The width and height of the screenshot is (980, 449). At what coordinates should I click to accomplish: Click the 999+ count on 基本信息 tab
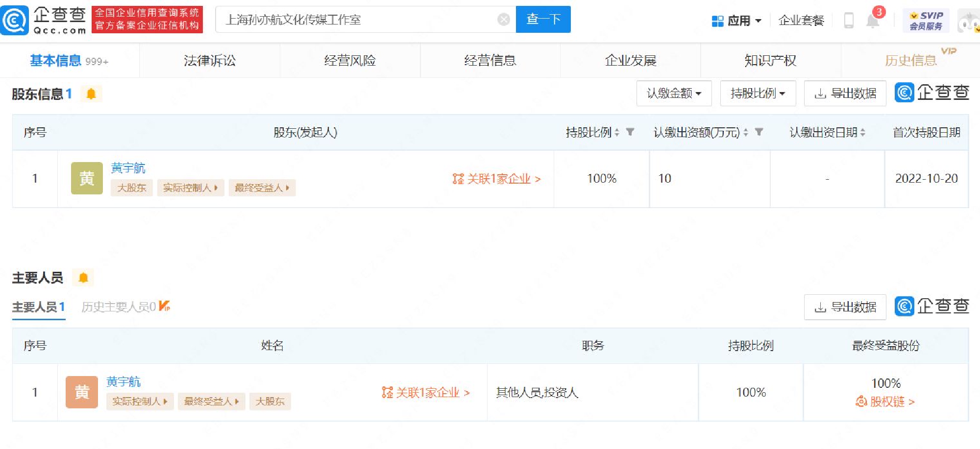point(97,61)
